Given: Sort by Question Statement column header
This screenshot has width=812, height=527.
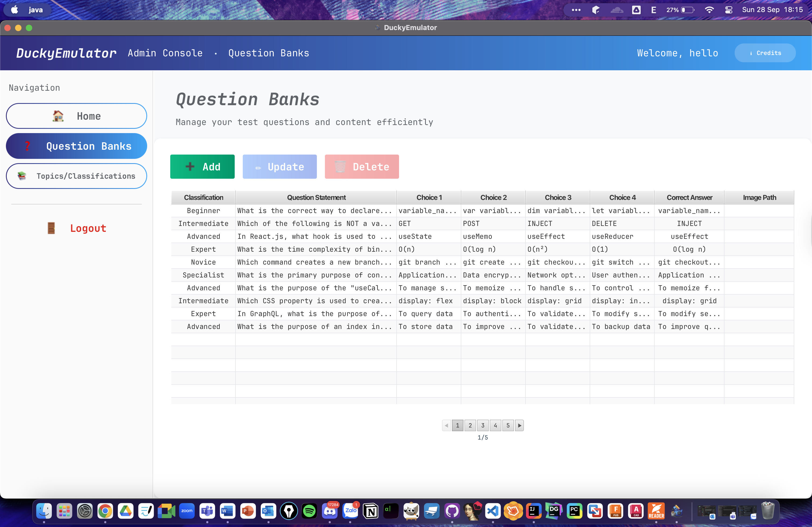Looking at the screenshot, I should click(x=316, y=197).
